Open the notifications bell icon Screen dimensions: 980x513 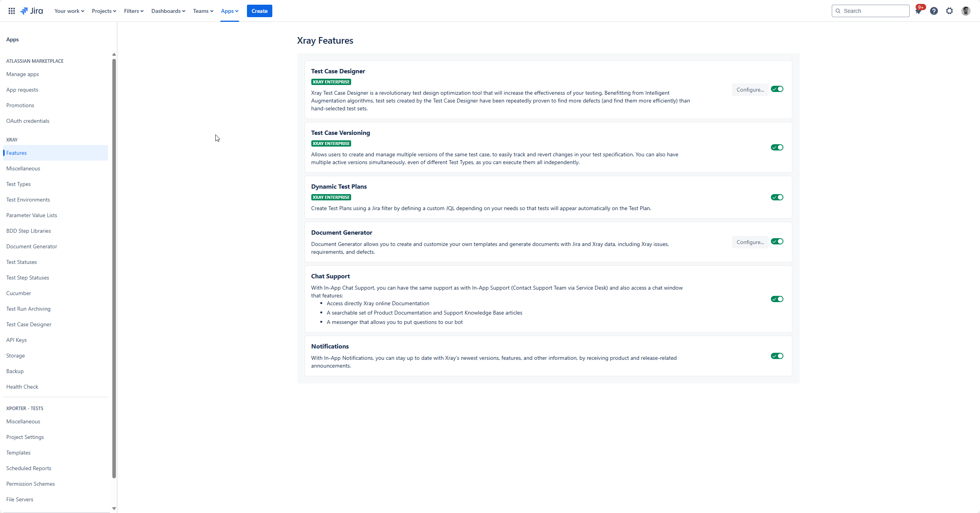pyautogui.click(x=918, y=11)
